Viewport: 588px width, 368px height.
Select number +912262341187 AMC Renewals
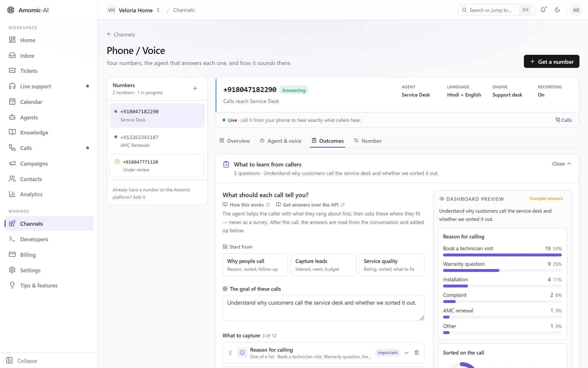tap(157, 141)
